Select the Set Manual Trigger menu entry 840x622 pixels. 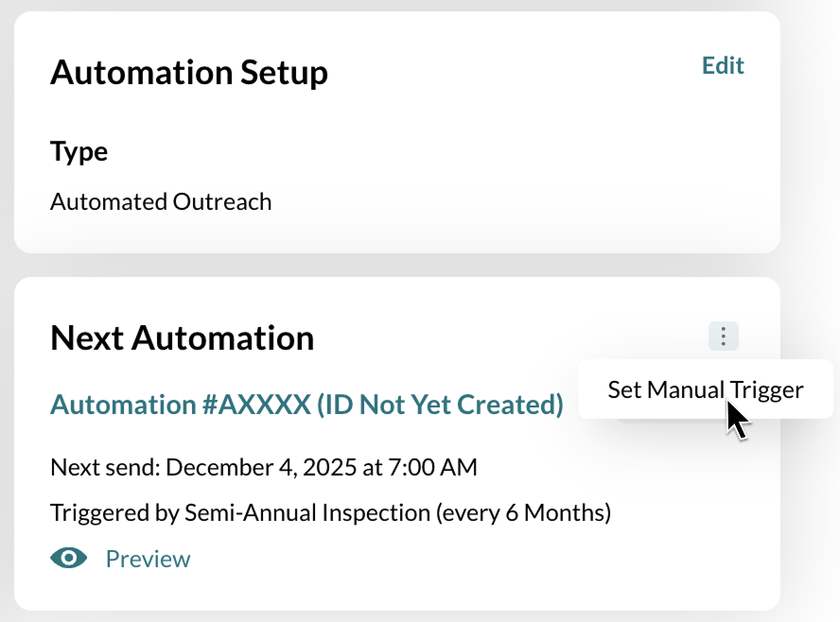coord(705,389)
